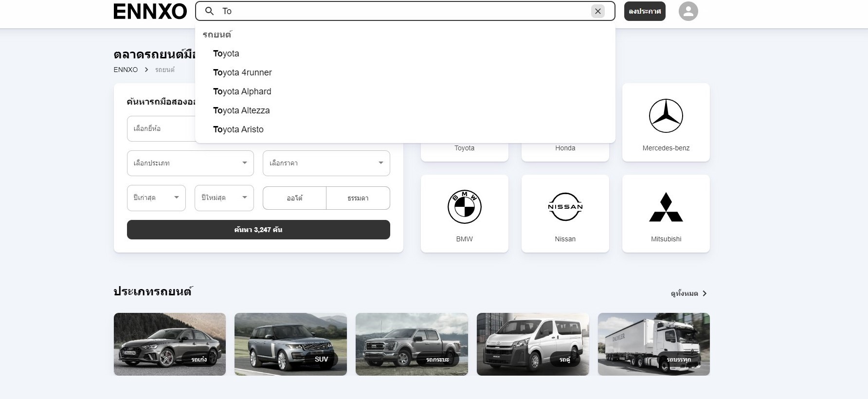Select the Nissan brand logo

[565, 207]
